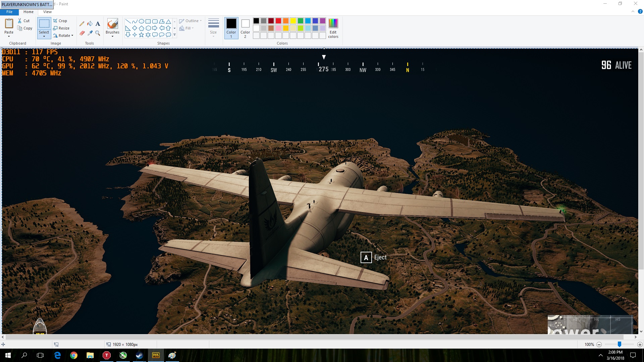Click the vertical scrollbar down arrow
Screen dimensions: 644x362
click(x=641, y=331)
